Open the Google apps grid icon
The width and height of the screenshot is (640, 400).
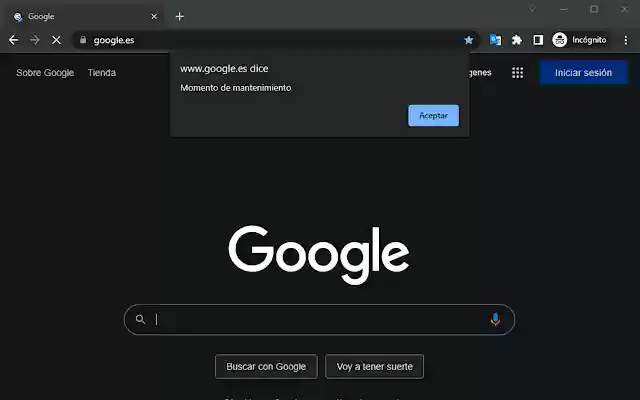point(518,73)
